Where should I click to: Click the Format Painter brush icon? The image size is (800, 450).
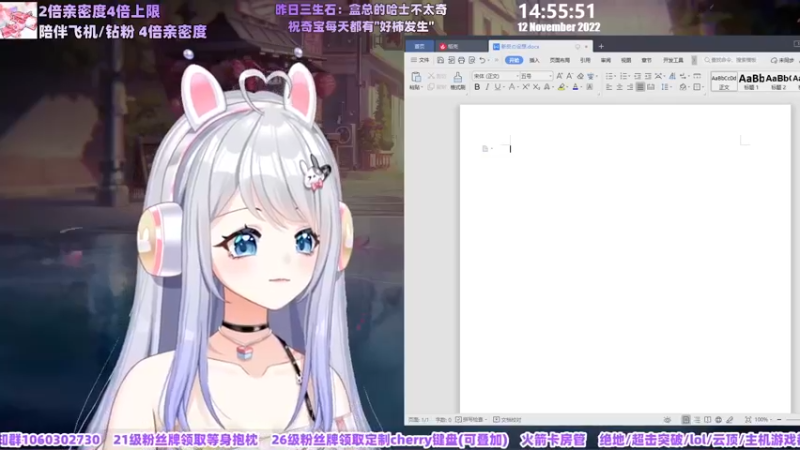(x=458, y=77)
